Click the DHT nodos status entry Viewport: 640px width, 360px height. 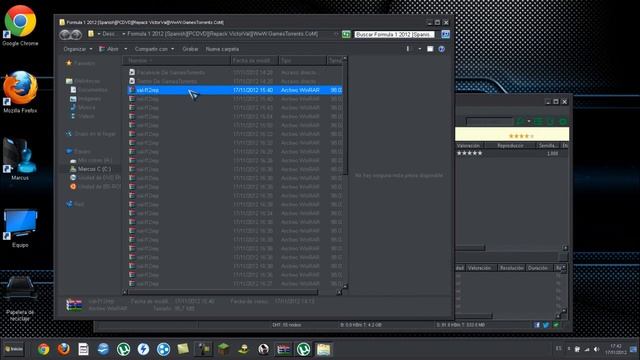point(287,325)
